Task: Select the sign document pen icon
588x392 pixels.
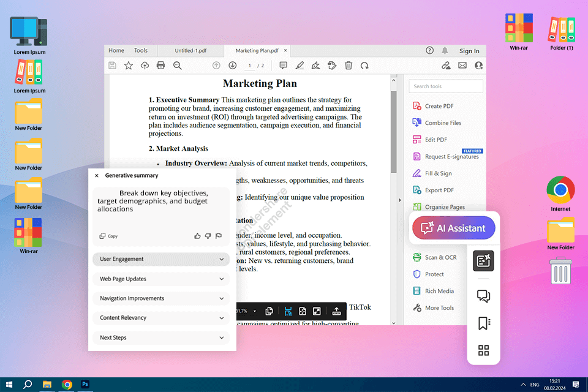Action: tap(316, 66)
